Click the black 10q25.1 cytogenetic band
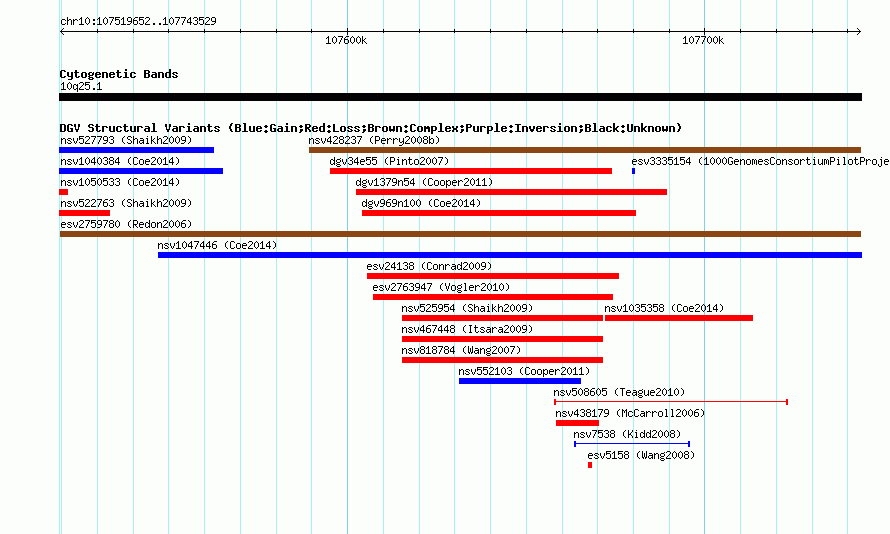Image resolution: width=890 pixels, height=534 pixels. pyautogui.click(x=460, y=97)
